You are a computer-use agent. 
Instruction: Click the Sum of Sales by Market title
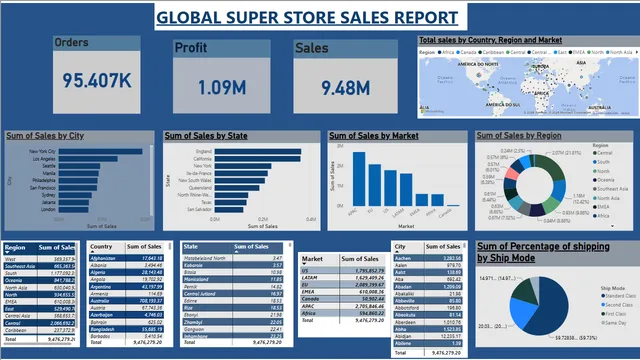pyautogui.click(x=374, y=136)
